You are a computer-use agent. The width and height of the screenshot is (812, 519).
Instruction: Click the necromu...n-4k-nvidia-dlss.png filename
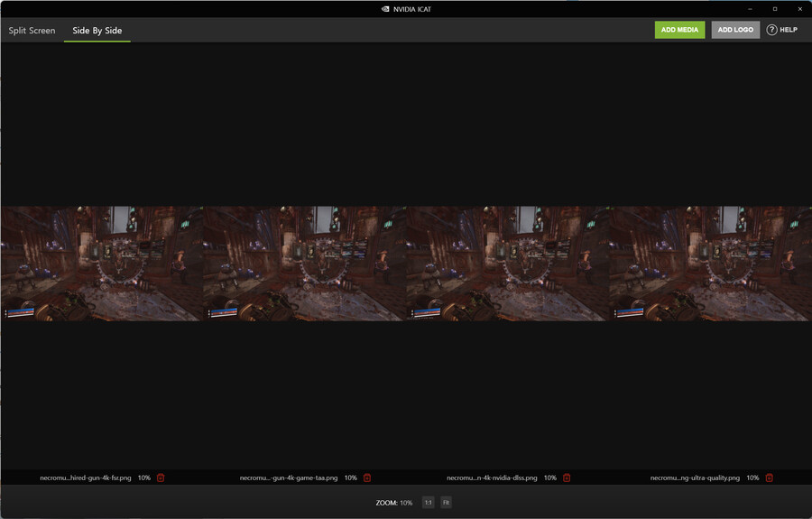tap(492, 477)
